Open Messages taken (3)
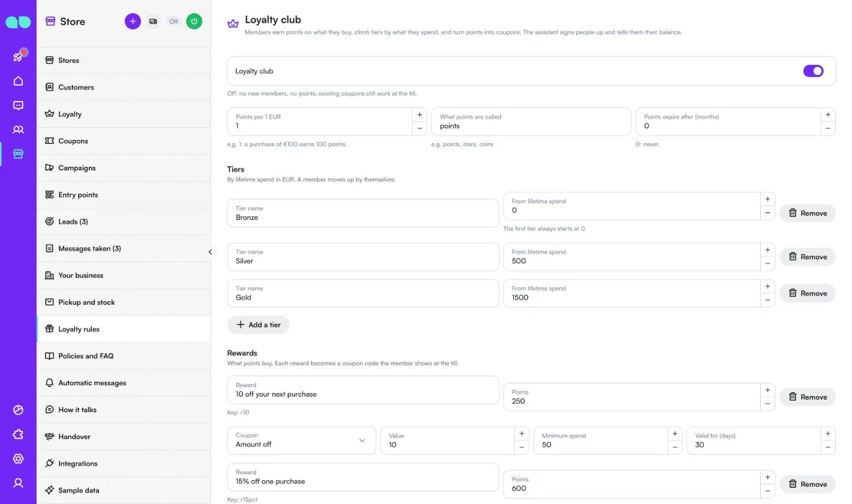852x504 pixels. 124,248
